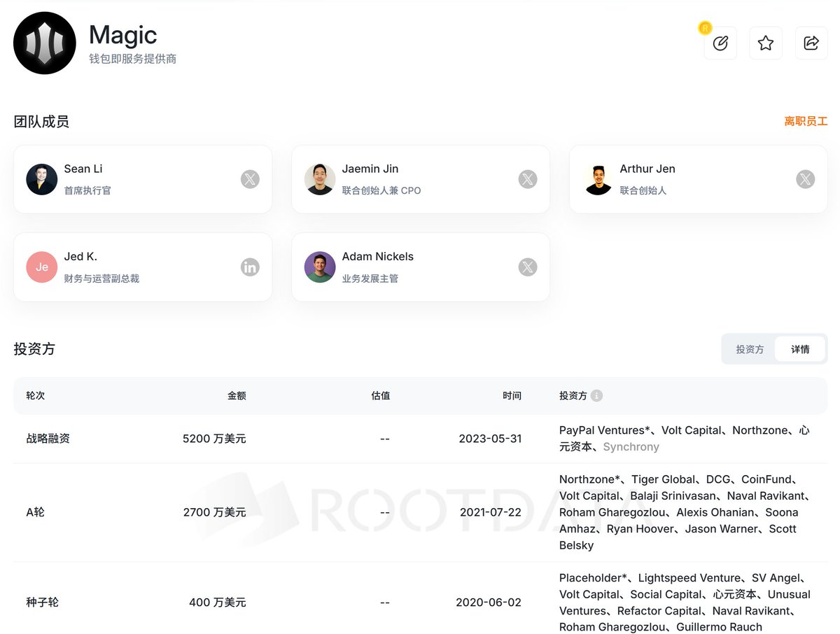Image resolution: width=840 pixels, height=634 pixels.
Task: Click Tiger Global investor
Action: point(664,479)
